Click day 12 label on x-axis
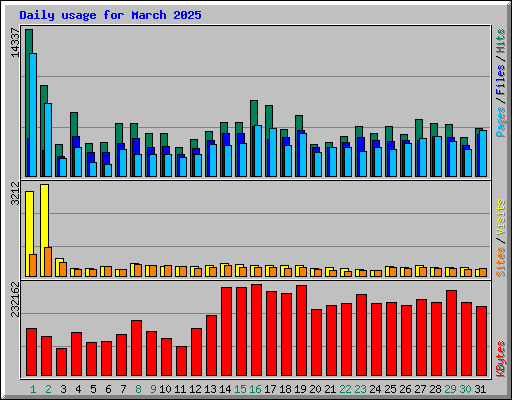This screenshot has height=400, width=512. (x=195, y=389)
